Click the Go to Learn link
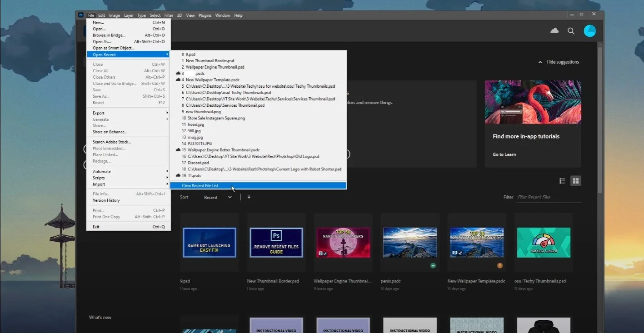Image resolution: width=644 pixels, height=333 pixels. (504, 154)
